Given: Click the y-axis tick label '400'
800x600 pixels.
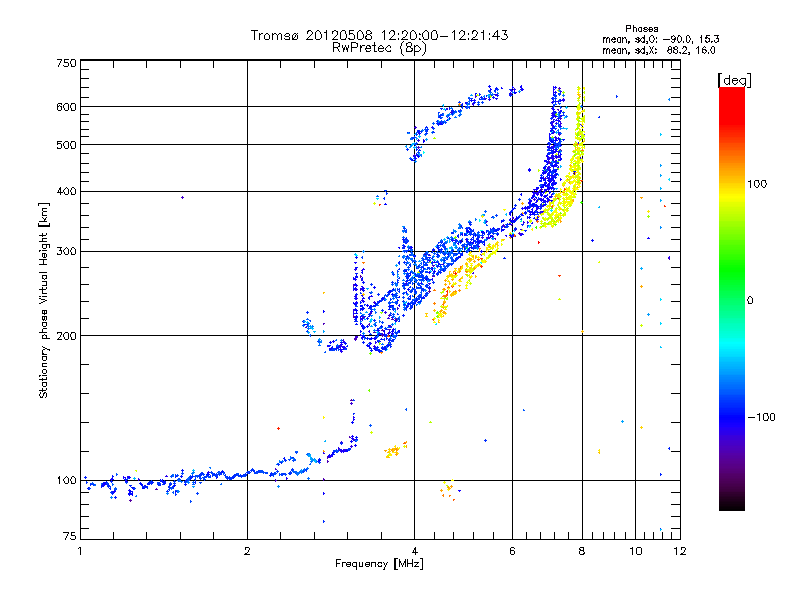Looking at the screenshot, I should click(67, 192).
